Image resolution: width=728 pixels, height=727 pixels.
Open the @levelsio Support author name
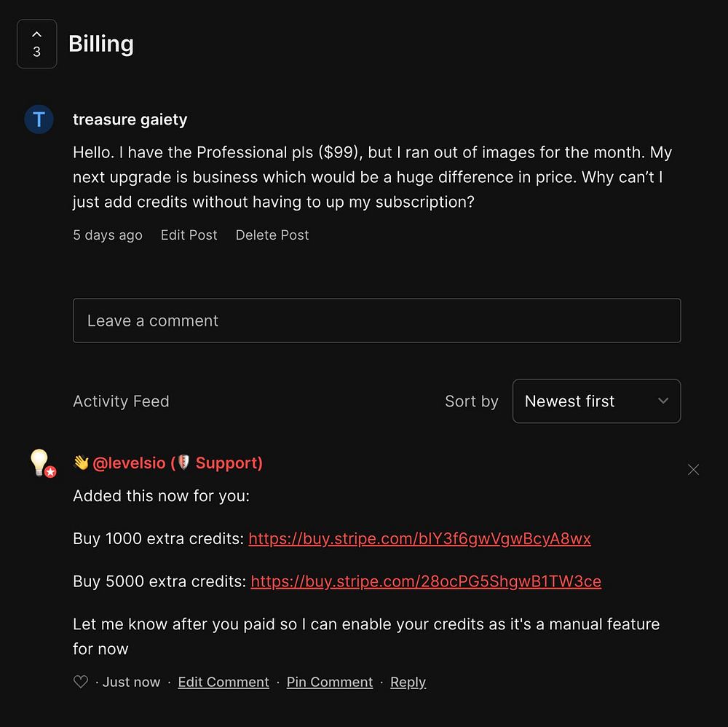[178, 463]
